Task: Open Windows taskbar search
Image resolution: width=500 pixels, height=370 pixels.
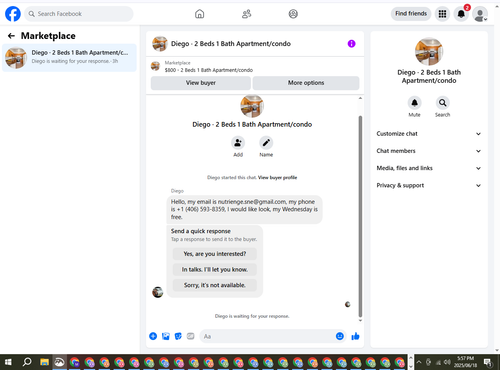Action: (x=27, y=362)
